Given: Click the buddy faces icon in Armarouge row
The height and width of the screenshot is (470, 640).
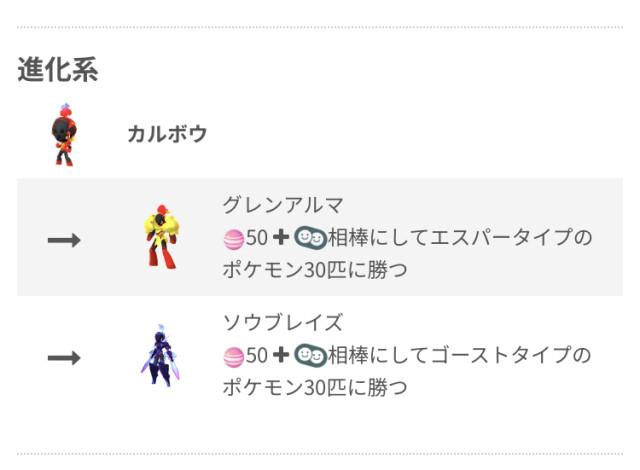Looking at the screenshot, I should coord(310,238).
